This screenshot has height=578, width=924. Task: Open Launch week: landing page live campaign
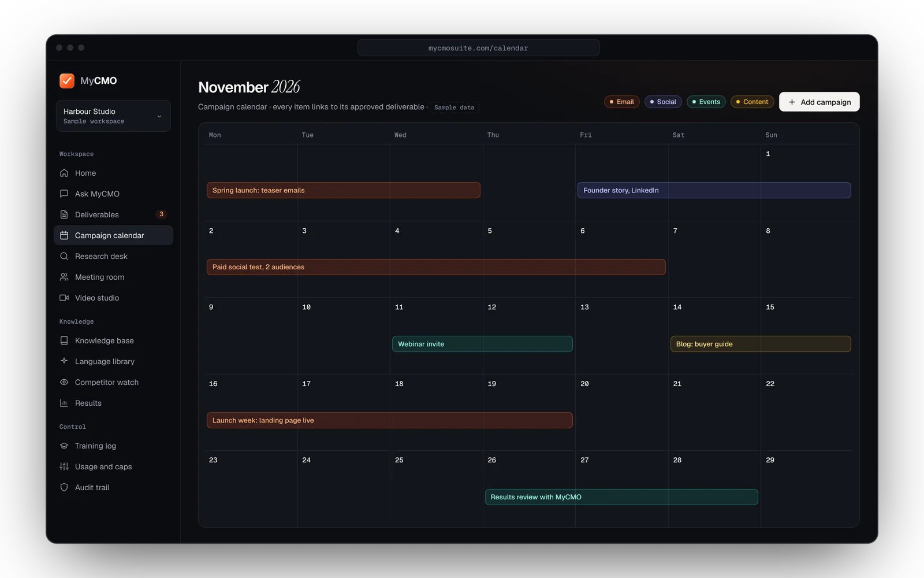(x=390, y=420)
